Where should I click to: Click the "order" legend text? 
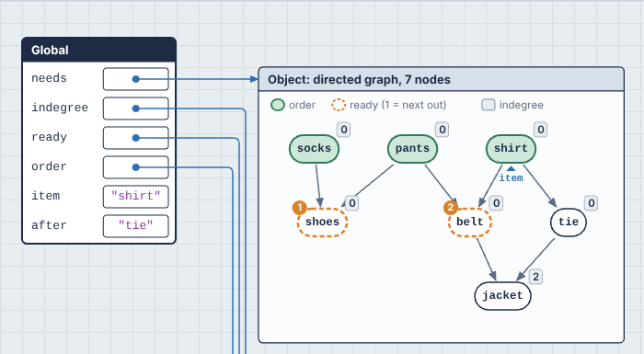pos(302,105)
